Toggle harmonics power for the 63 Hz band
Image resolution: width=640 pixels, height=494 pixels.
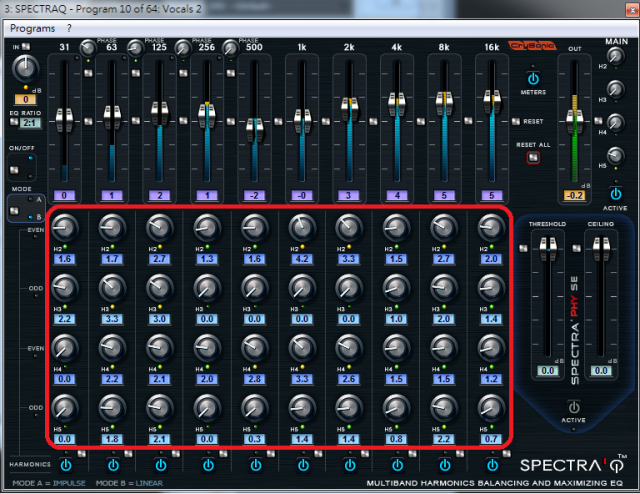(113, 465)
